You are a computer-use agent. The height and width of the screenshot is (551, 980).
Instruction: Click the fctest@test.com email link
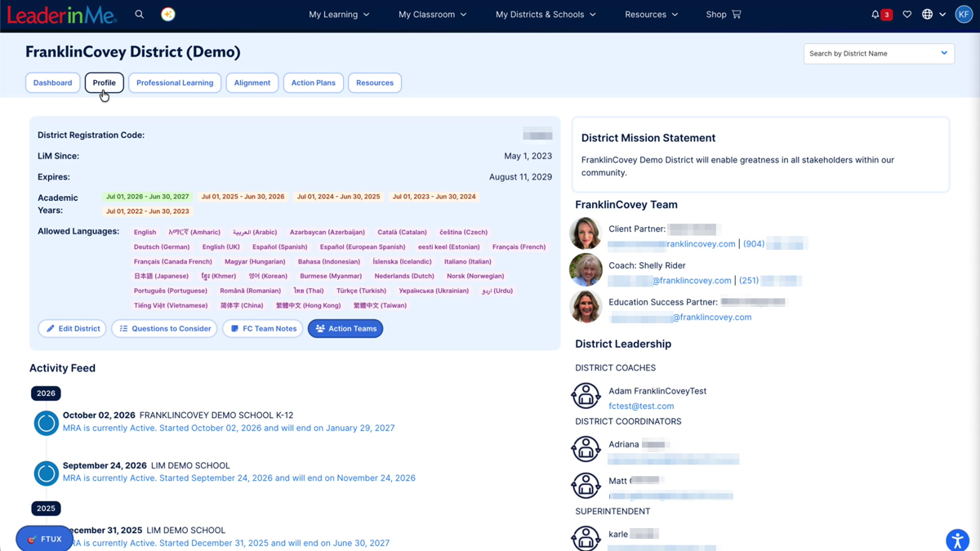click(x=641, y=406)
